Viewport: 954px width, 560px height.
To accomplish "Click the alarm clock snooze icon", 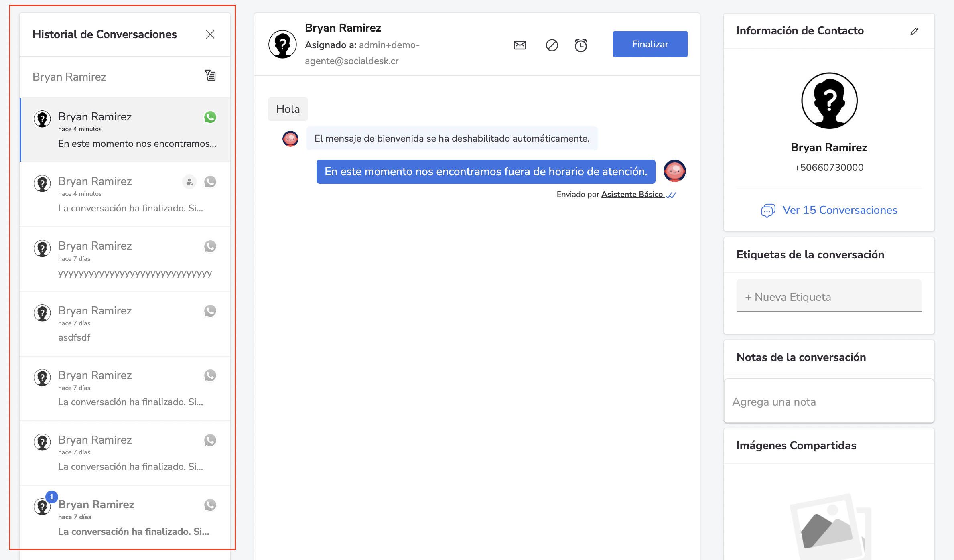I will [581, 45].
